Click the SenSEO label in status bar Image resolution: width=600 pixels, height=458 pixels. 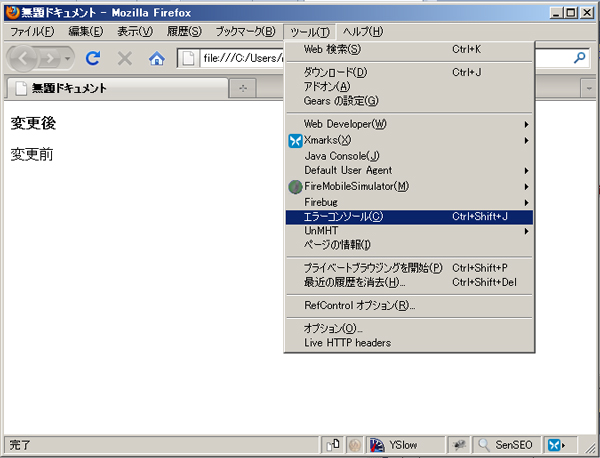point(514,445)
